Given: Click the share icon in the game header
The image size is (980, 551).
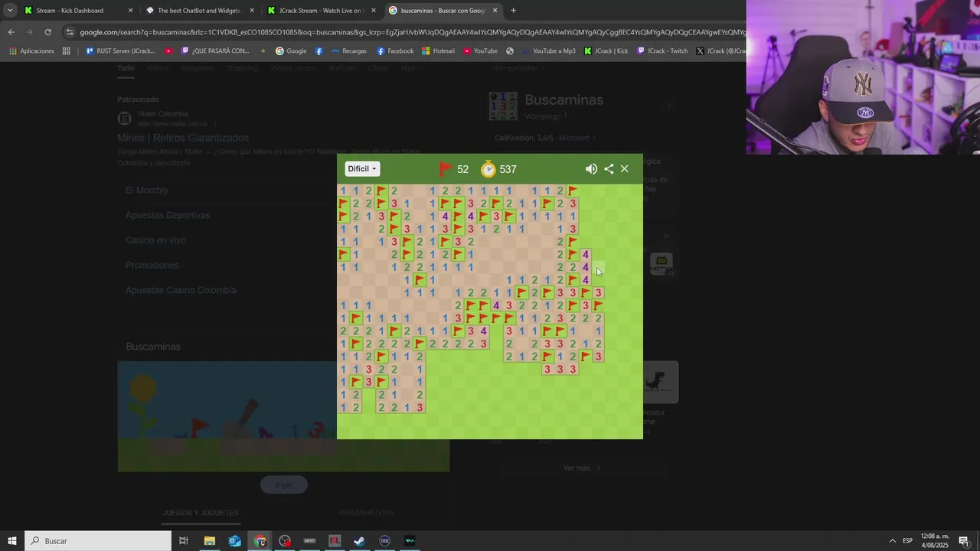Looking at the screenshot, I should pyautogui.click(x=609, y=169).
